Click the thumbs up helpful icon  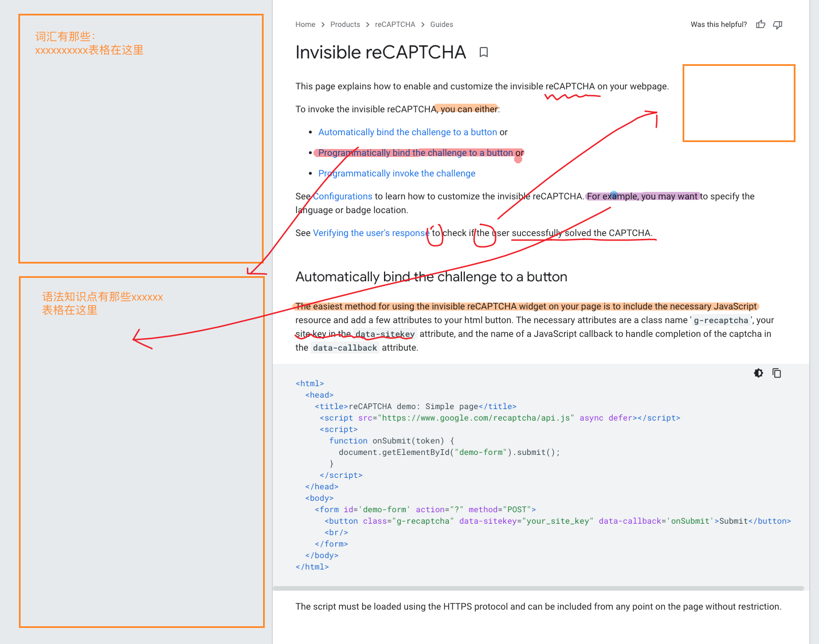pos(761,24)
